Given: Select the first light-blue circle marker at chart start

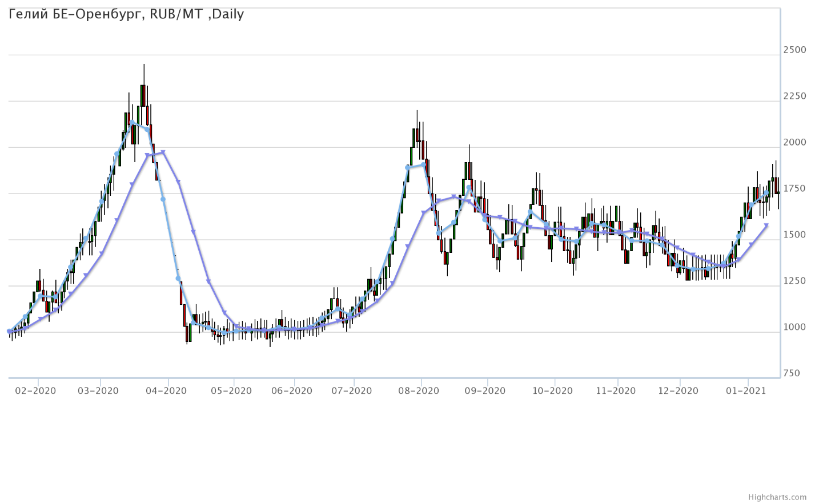Looking at the screenshot, I should pos(9,331).
